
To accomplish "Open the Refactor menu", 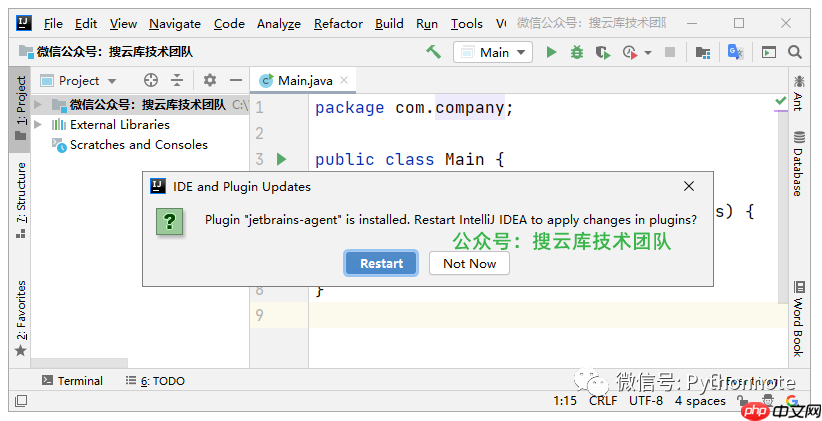I will click(x=338, y=24).
